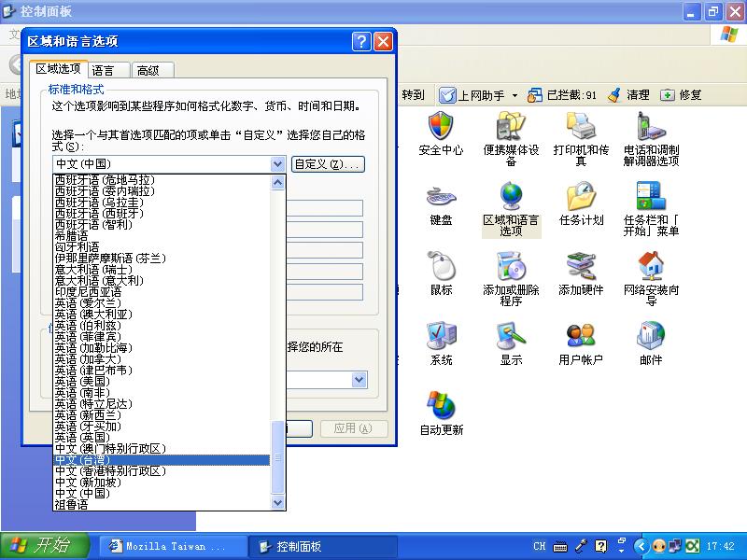Open the 键盘 keyboard icon

(x=441, y=199)
